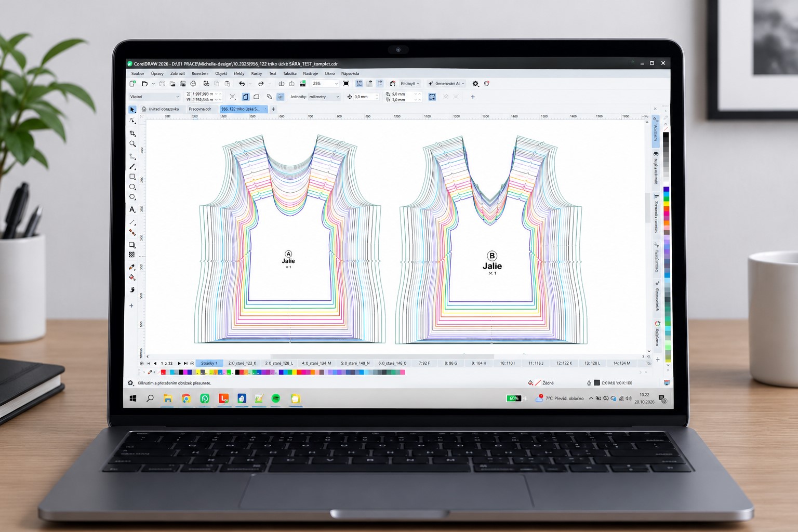Open the Efekty menu
798x532 pixels.
point(239,74)
